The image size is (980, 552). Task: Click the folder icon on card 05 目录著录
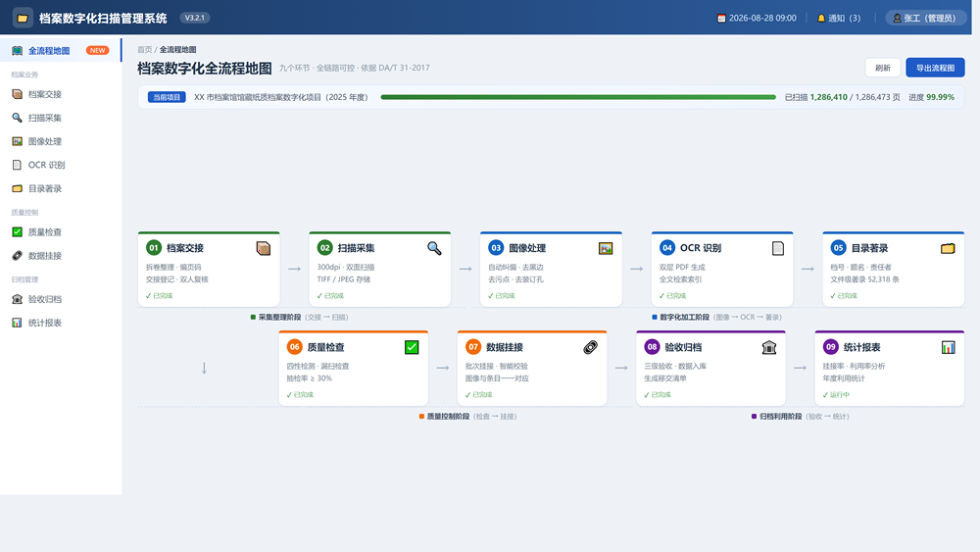coord(948,248)
